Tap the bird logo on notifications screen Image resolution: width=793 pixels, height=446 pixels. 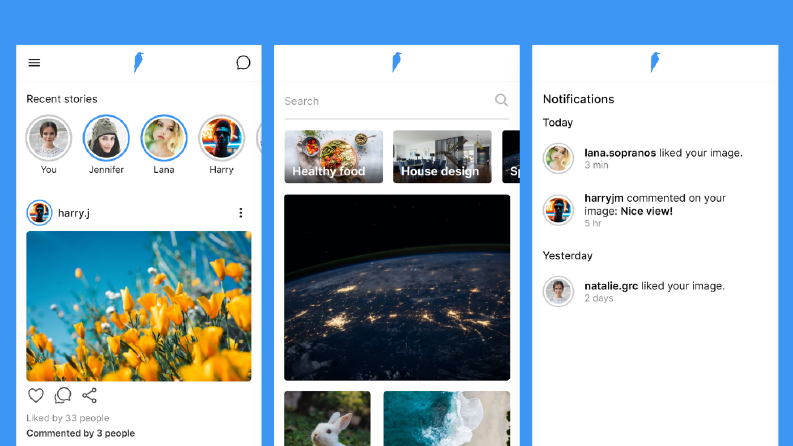[x=655, y=62]
